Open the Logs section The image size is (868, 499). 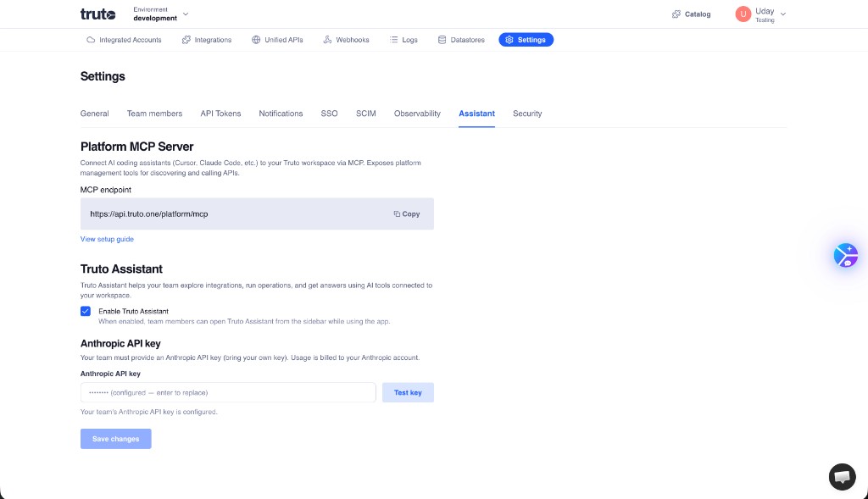click(x=403, y=40)
